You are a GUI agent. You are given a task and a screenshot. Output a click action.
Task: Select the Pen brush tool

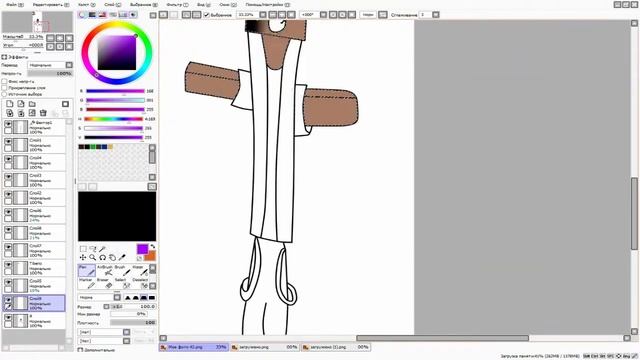point(87,271)
